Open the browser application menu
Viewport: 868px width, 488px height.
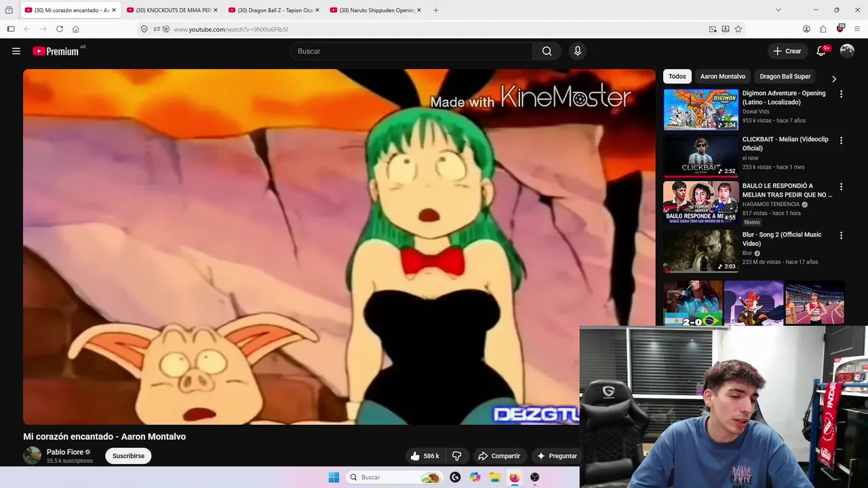click(x=857, y=29)
